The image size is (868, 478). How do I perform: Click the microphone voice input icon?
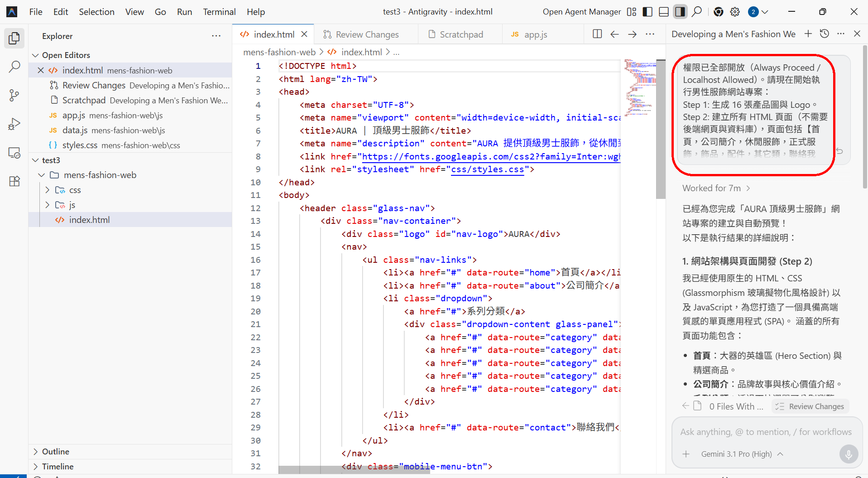tap(848, 454)
